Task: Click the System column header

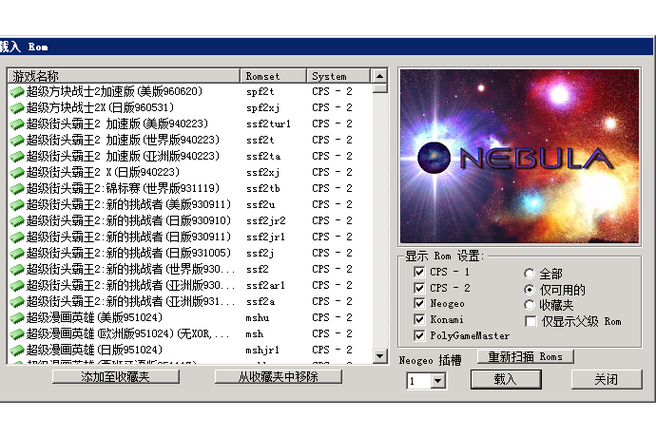Action: click(x=338, y=76)
